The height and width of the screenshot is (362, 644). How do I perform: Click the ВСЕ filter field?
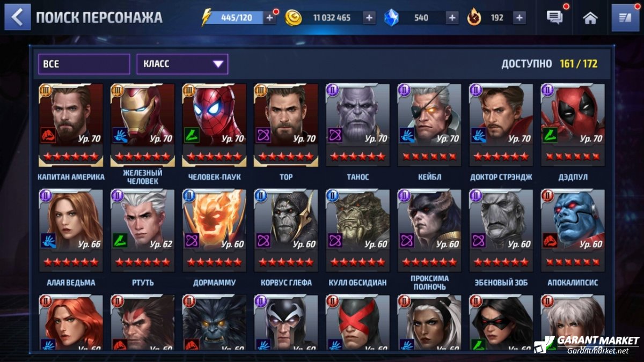coord(84,64)
